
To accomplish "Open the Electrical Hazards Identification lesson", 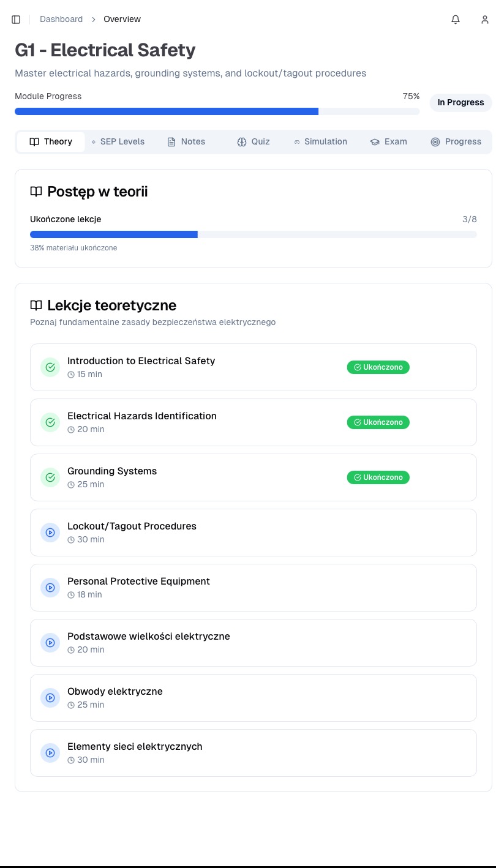I will coord(142,416).
